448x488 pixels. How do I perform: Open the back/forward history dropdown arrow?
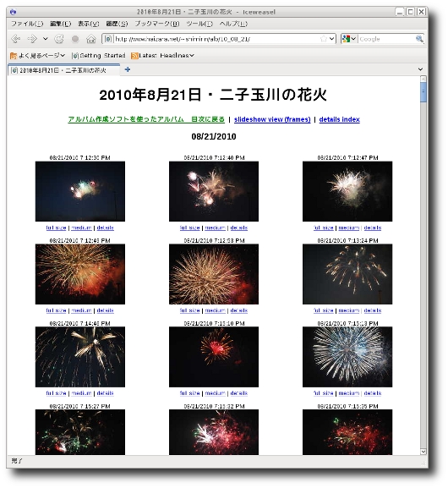(x=46, y=39)
